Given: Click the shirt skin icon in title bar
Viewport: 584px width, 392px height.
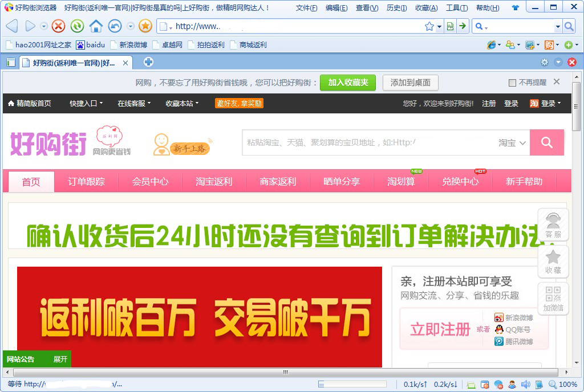Looking at the screenshot, I should pos(516,7).
